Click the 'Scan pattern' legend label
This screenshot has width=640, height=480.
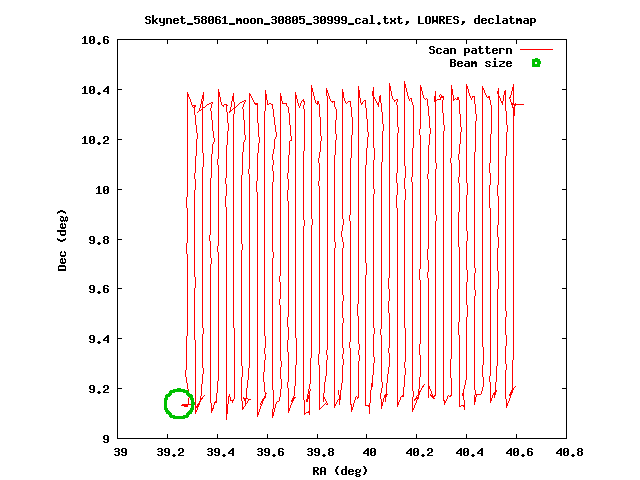[x=470, y=50]
